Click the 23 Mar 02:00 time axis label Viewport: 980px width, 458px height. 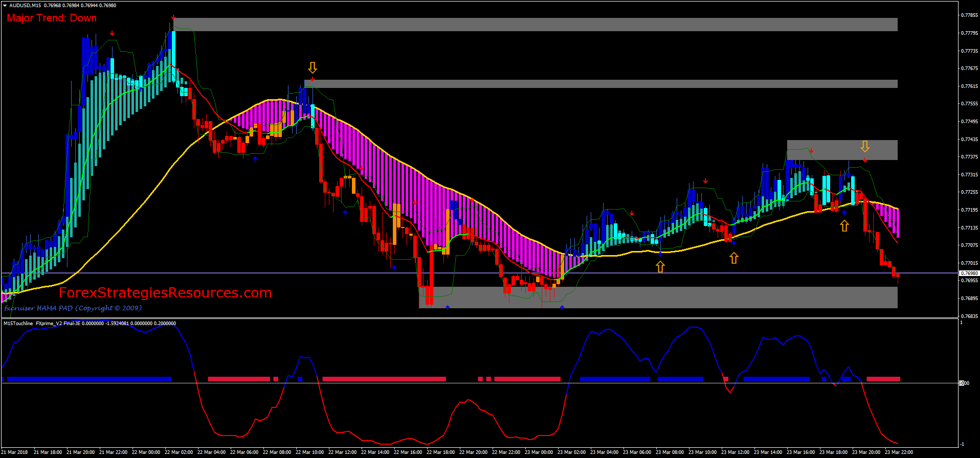point(572,452)
